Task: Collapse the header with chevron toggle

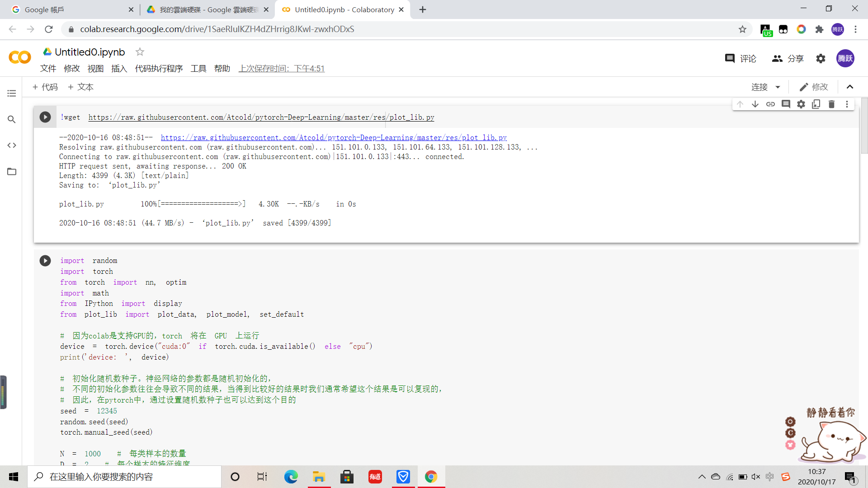Action: point(850,87)
